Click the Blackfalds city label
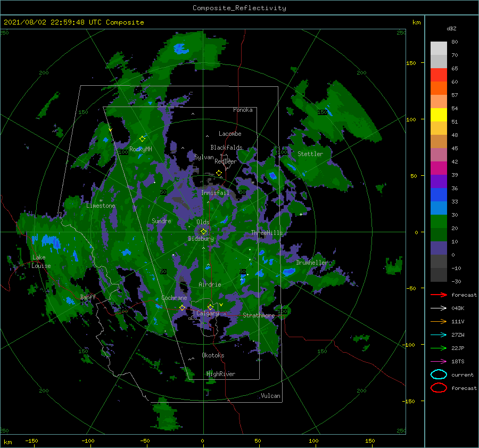 [226, 148]
